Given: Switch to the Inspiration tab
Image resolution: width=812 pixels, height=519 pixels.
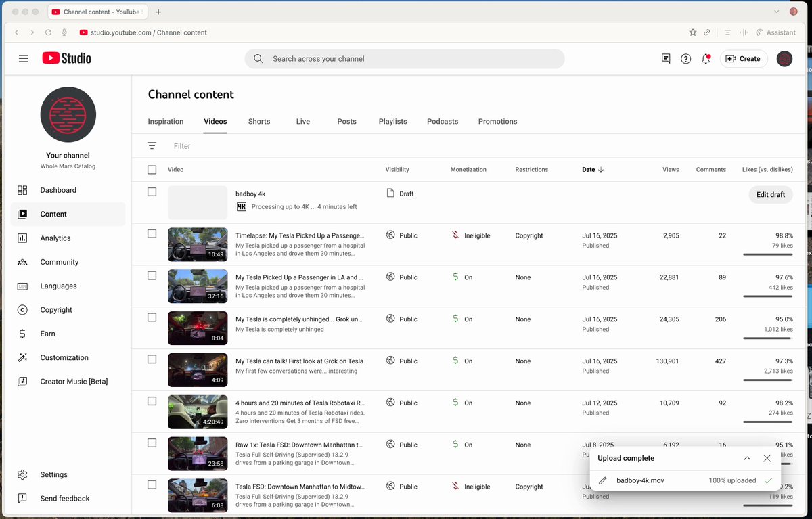Looking at the screenshot, I should tap(166, 122).
